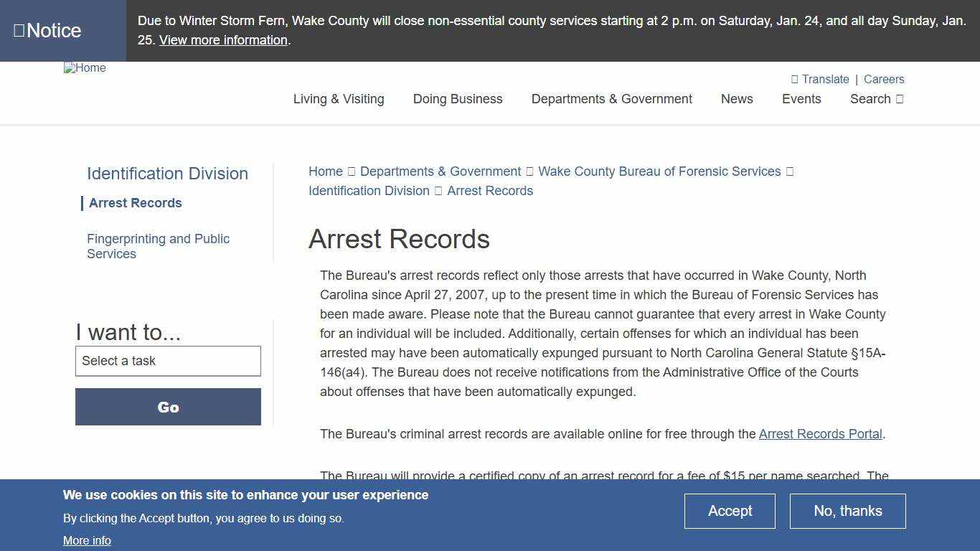
Task: Open the Doing Business menu
Action: point(457,99)
